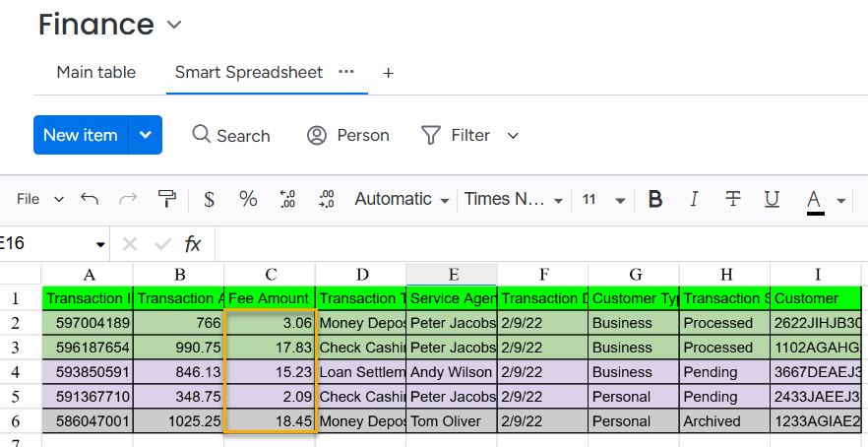
Task: Toggle italic formatting
Action: 694,199
